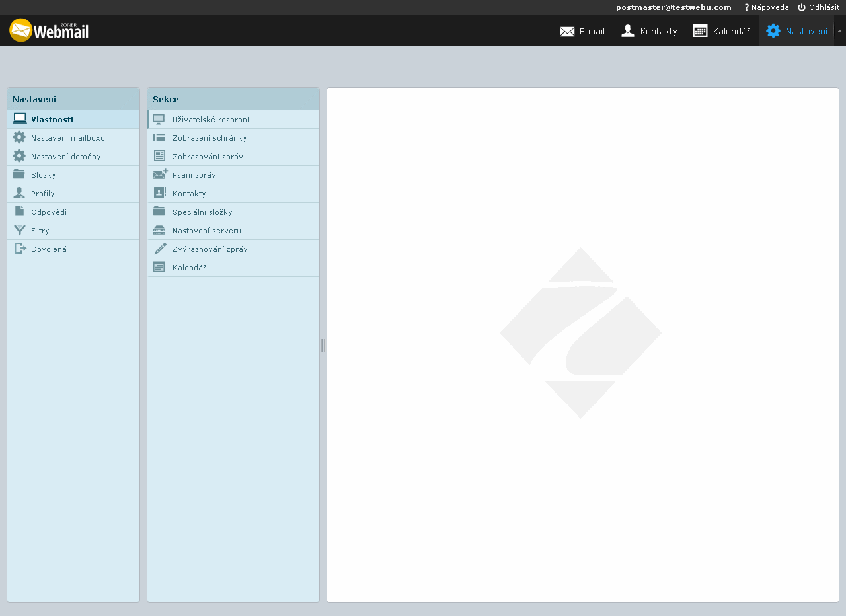This screenshot has height=616, width=846.
Task: Click the Dovolená exit icon
Action: point(20,249)
